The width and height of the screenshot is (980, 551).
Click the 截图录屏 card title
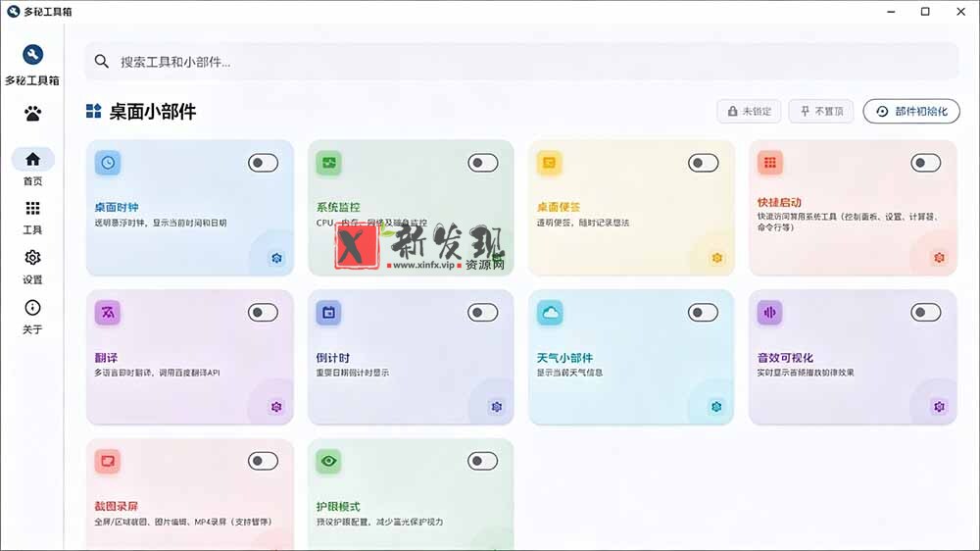tap(117, 507)
